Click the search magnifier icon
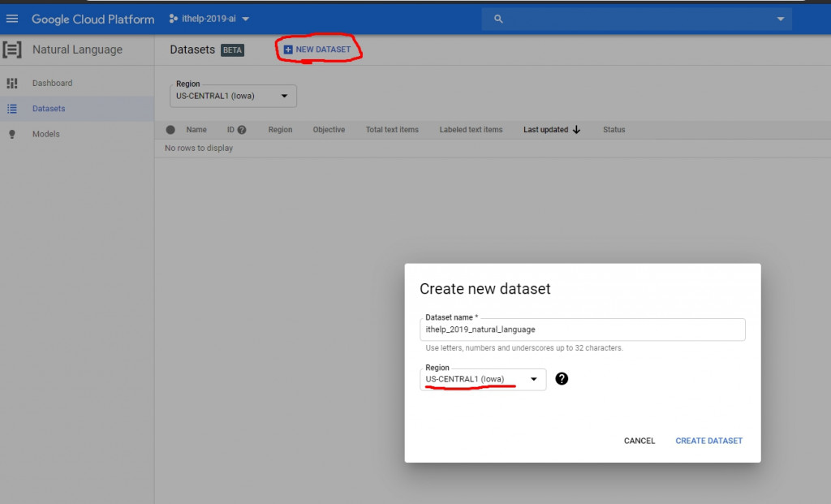The height and width of the screenshot is (504, 831). 498,19
